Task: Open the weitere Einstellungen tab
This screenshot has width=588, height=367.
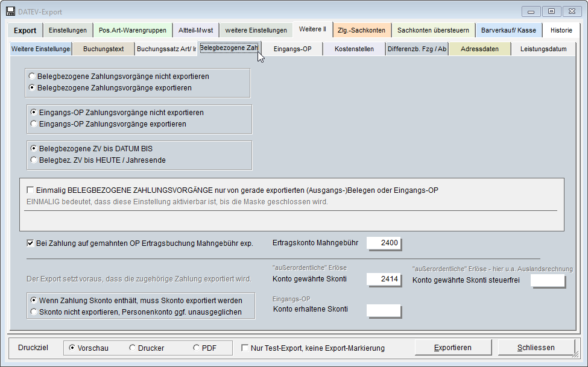Action: (x=256, y=30)
